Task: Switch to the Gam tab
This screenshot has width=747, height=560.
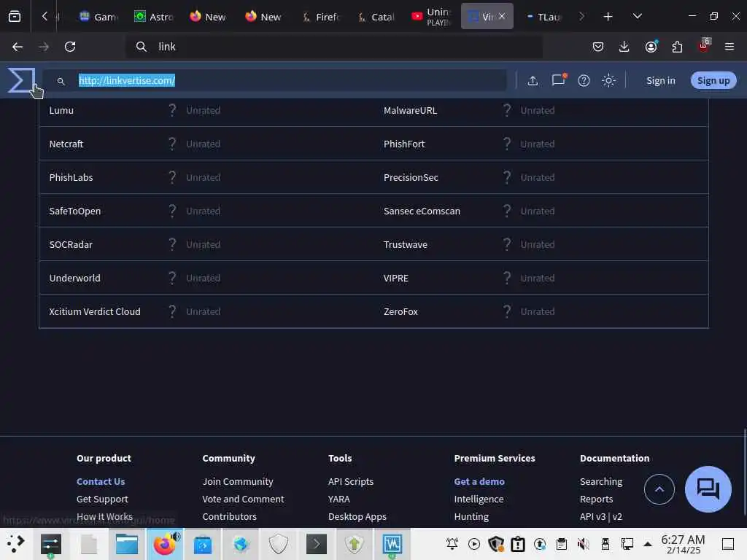Action: [x=98, y=17]
